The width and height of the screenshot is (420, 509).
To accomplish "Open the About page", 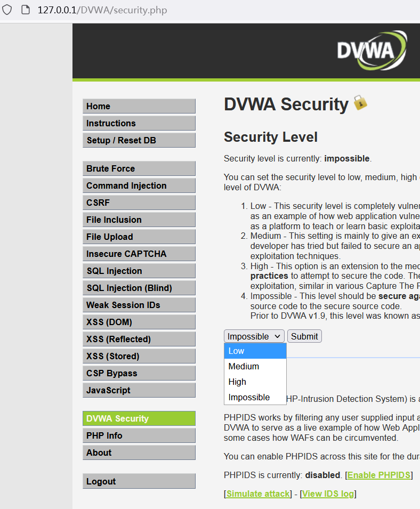I will pos(139,453).
